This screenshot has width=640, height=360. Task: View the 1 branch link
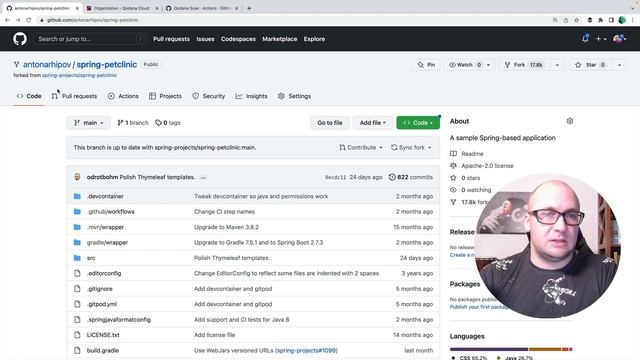click(x=133, y=122)
